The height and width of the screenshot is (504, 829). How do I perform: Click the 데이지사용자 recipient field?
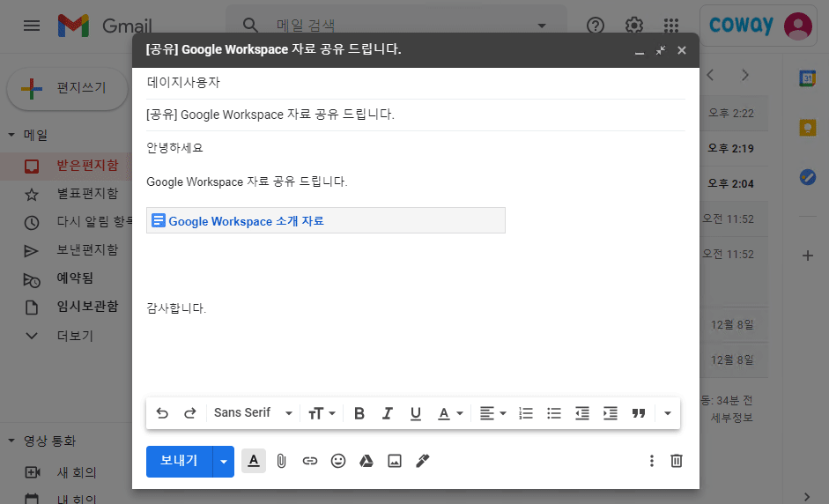pyautogui.click(x=416, y=83)
